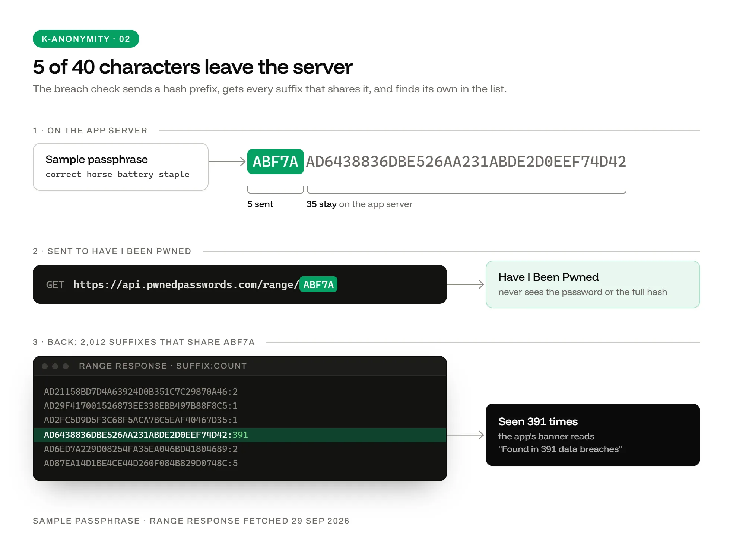Click the text 'correct horse battery staple'

[118, 174]
